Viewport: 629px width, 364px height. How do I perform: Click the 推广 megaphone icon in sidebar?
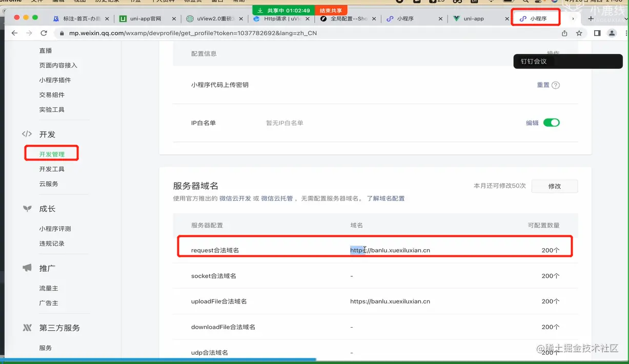(x=27, y=268)
